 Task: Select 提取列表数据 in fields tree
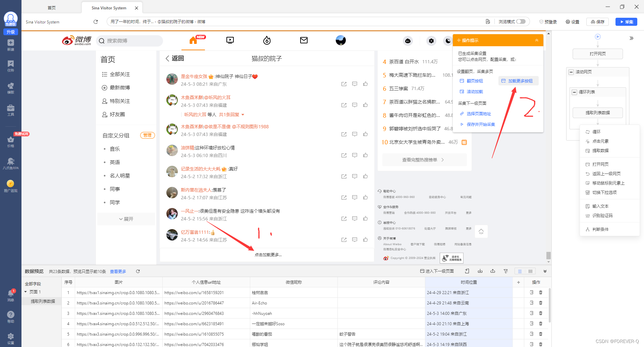pyautogui.click(x=43, y=301)
